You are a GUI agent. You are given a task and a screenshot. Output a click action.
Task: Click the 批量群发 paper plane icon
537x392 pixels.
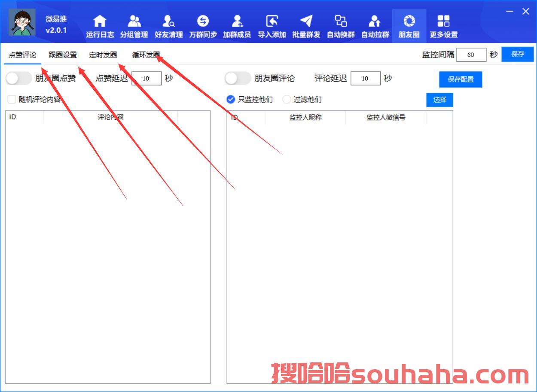tap(306, 21)
